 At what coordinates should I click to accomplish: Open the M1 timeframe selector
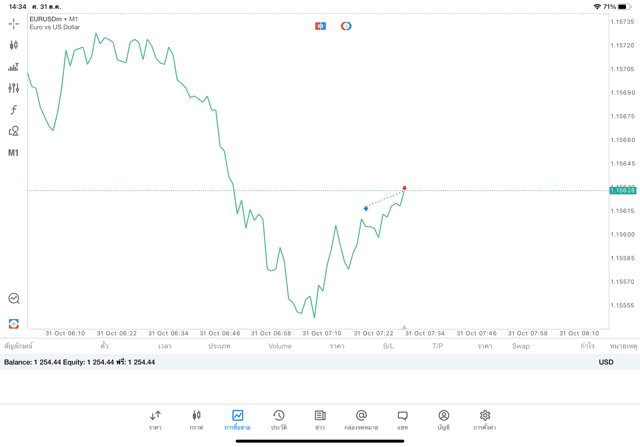[13, 153]
